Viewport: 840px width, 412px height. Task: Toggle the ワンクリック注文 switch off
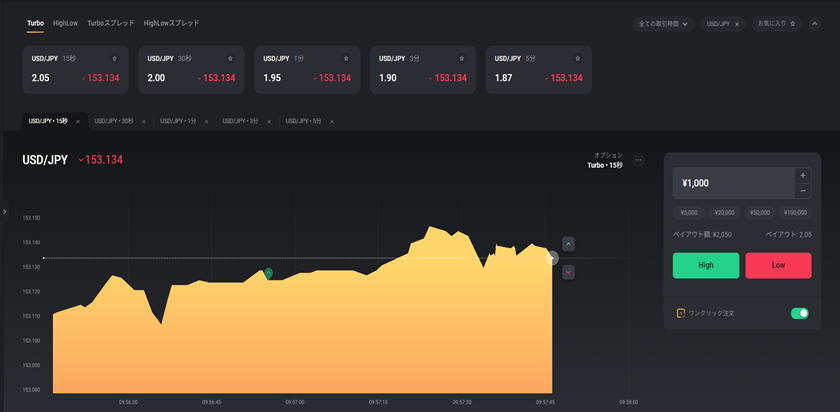[x=799, y=313]
